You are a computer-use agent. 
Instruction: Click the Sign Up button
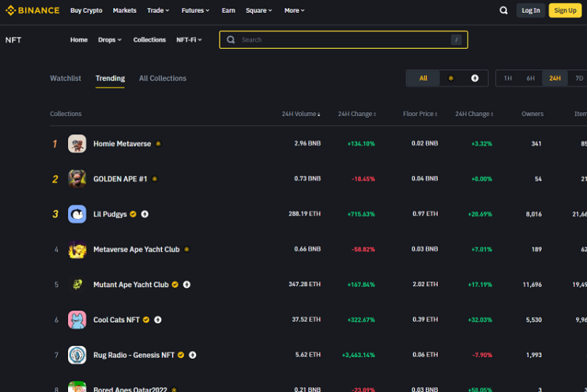(565, 10)
